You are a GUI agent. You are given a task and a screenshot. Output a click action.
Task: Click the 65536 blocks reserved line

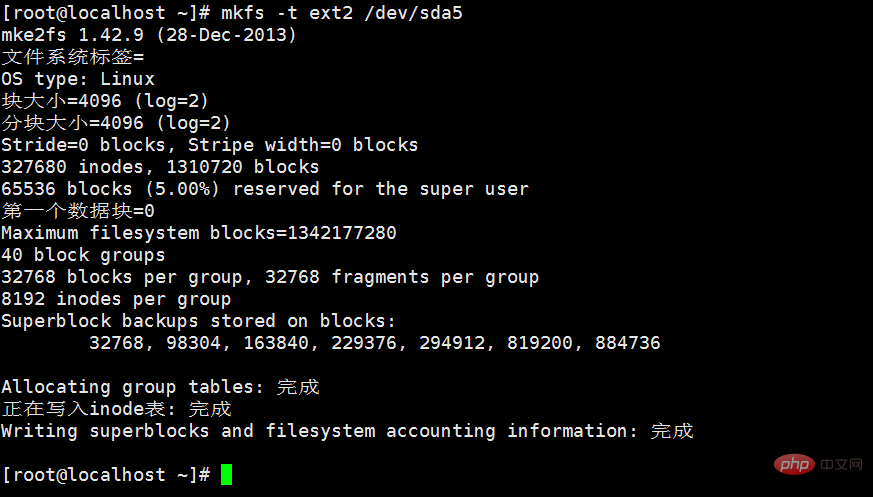[x=265, y=189]
